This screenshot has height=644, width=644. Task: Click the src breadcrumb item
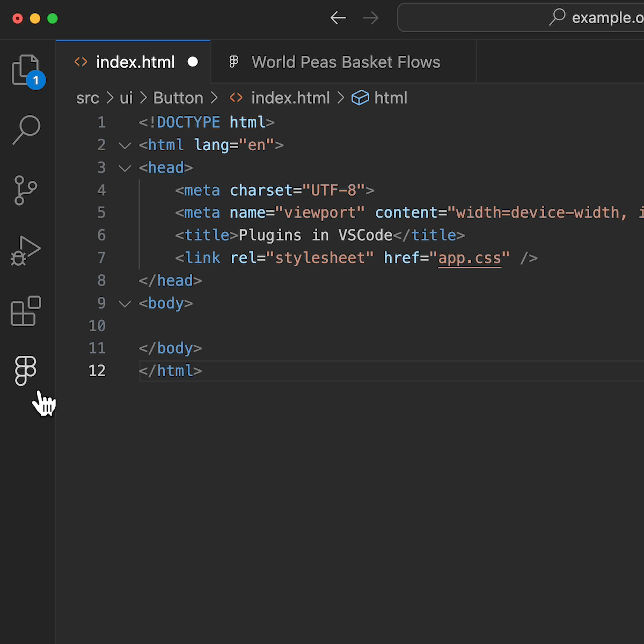(x=87, y=98)
